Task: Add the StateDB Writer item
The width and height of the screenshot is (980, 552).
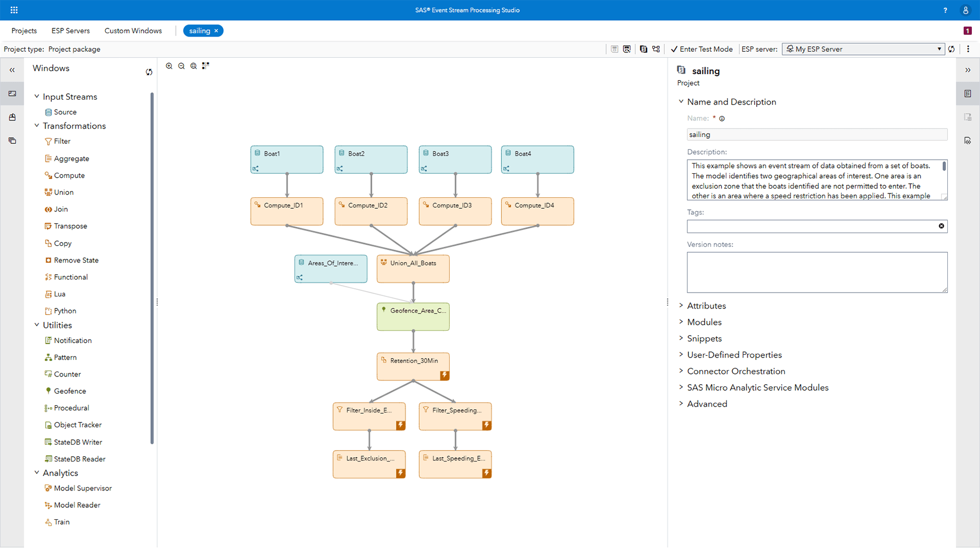Action: [x=73, y=442]
